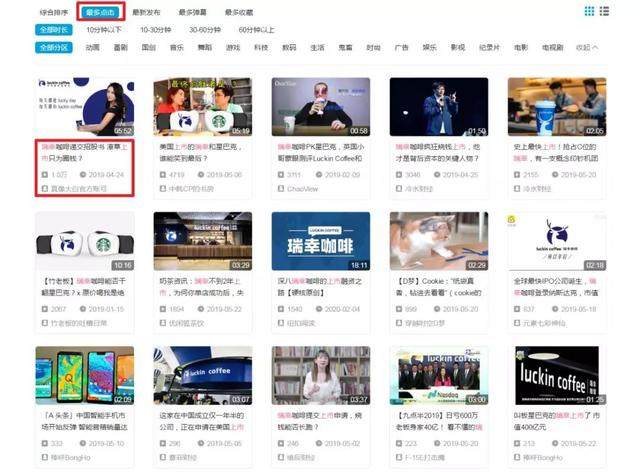Open the 【D梦】Cookie video title

(x=439, y=287)
